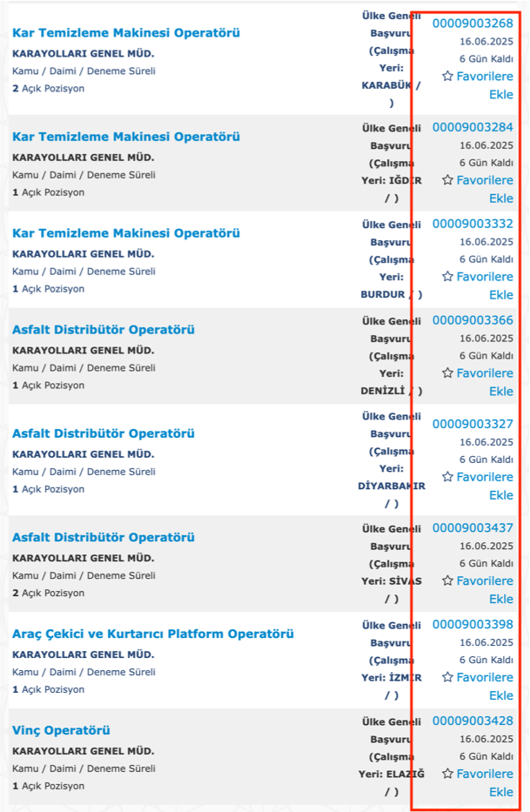Open listing number 00009003284

pyautogui.click(x=473, y=127)
